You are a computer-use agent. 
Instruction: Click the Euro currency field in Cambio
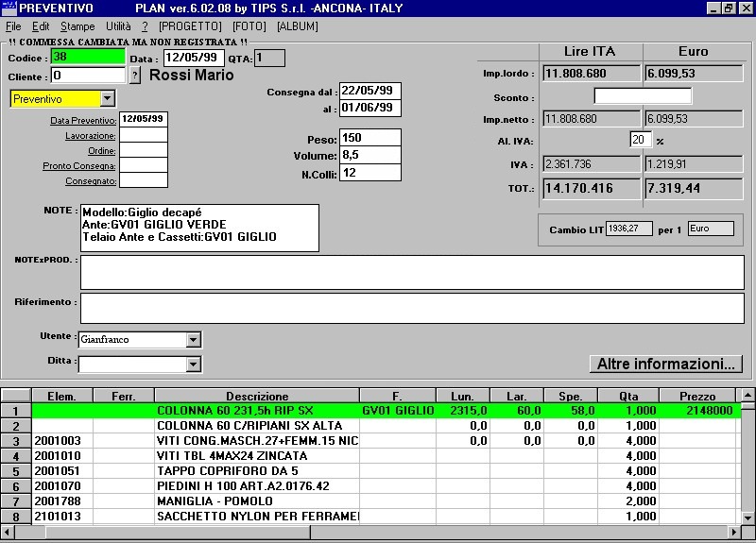(712, 229)
